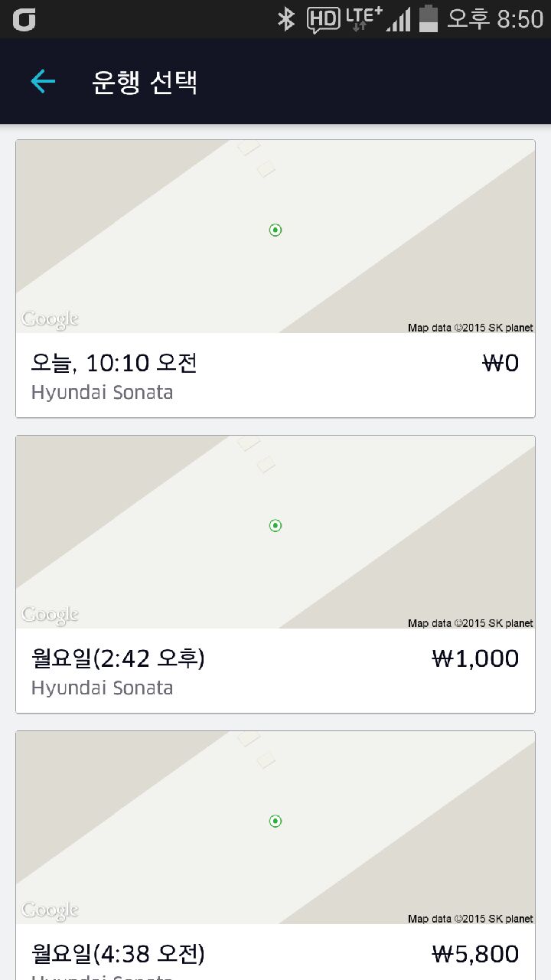Screen dimensions: 551x980
Task: Select the 월요일(2:42 오후) trip
Action: click(x=119, y=658)
